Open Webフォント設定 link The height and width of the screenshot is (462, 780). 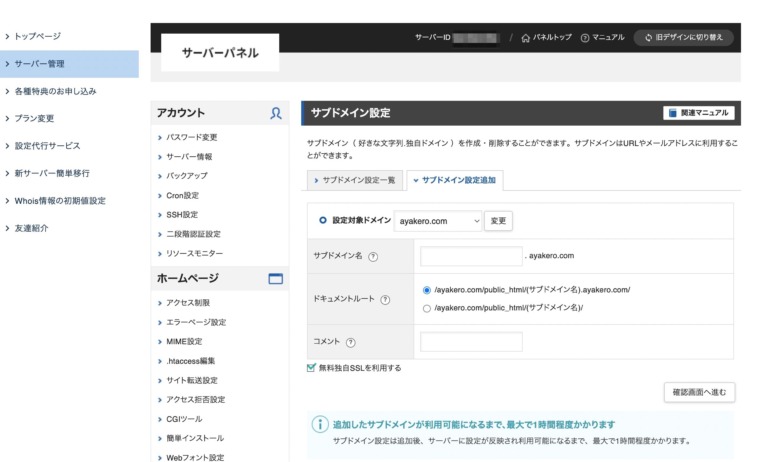195,458
